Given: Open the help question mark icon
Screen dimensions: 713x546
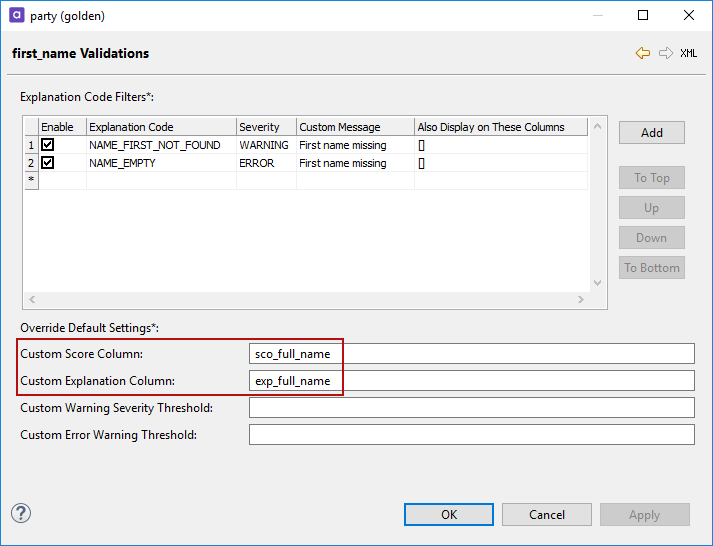Looking at the screenshot, I should coord(21,513).
